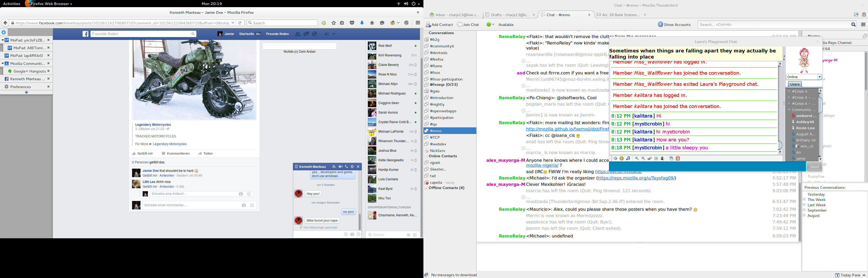Collapse Conversations section in Thunderbird
This screenshot has width=868, height=278.
click(426, 33)
